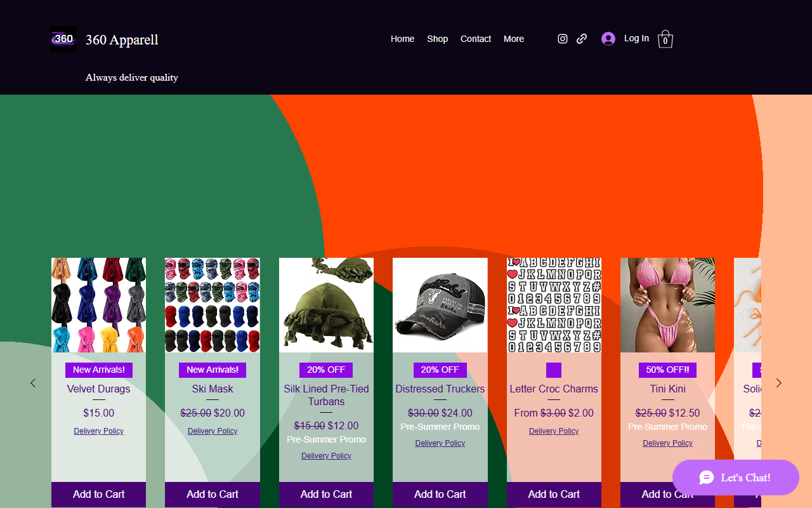Open Delivery Policy under Tini Kini
Screen dimensions: 812x508
pos(667,443)
